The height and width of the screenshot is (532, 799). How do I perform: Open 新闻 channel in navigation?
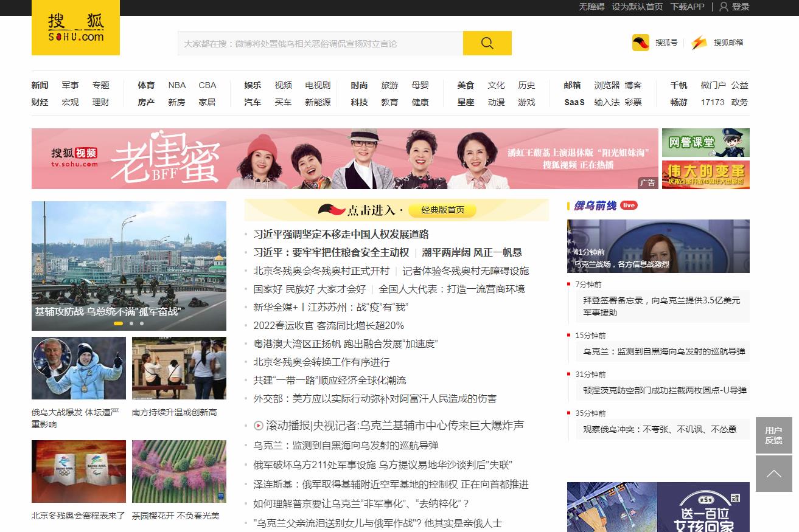pos(40,85)
